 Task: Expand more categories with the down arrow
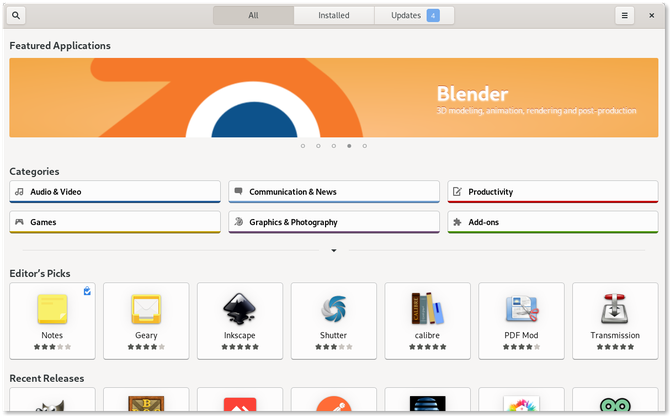[x=334, y=250]
